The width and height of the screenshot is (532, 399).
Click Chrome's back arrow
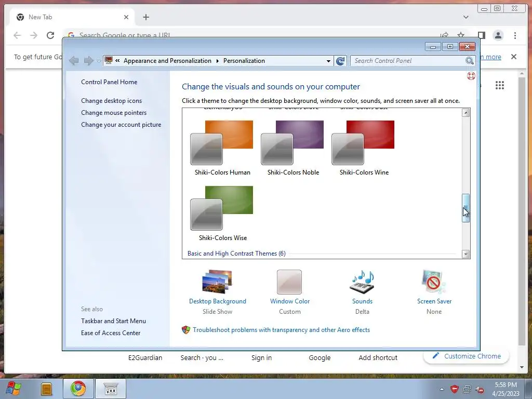17,35
